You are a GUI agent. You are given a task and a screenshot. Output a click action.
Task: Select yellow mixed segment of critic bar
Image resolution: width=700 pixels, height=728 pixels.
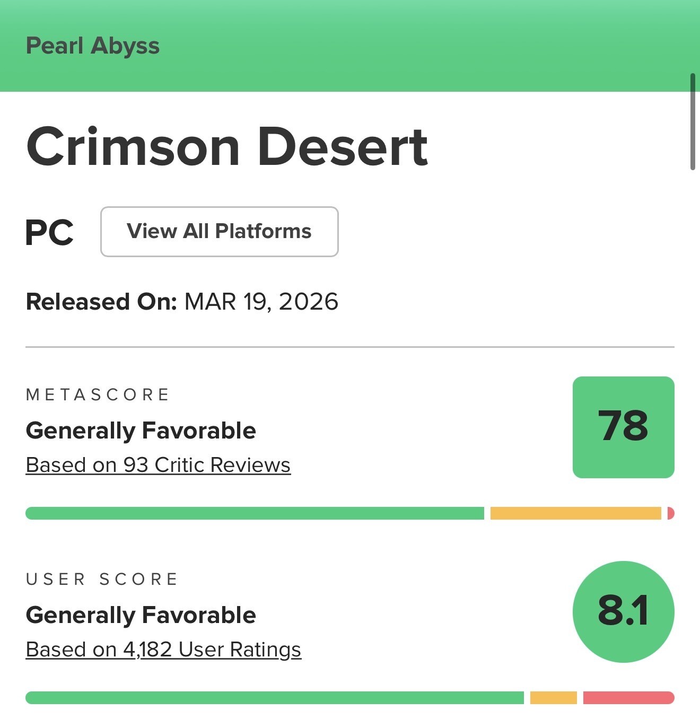[x=576, y=513]
